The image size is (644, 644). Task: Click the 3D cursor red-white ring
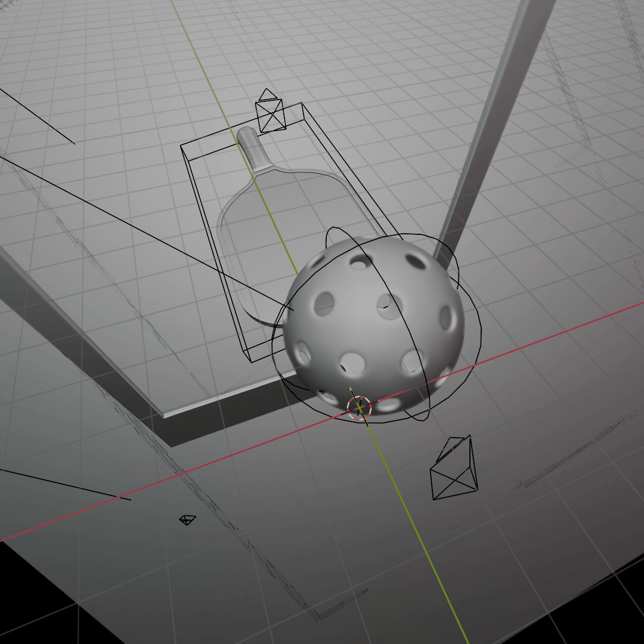(359, 408)
